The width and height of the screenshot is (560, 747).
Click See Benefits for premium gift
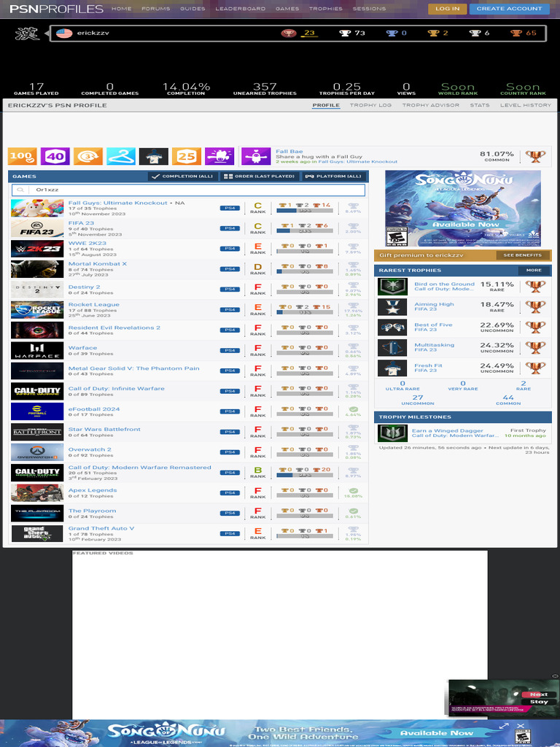[x=523, y=255]
